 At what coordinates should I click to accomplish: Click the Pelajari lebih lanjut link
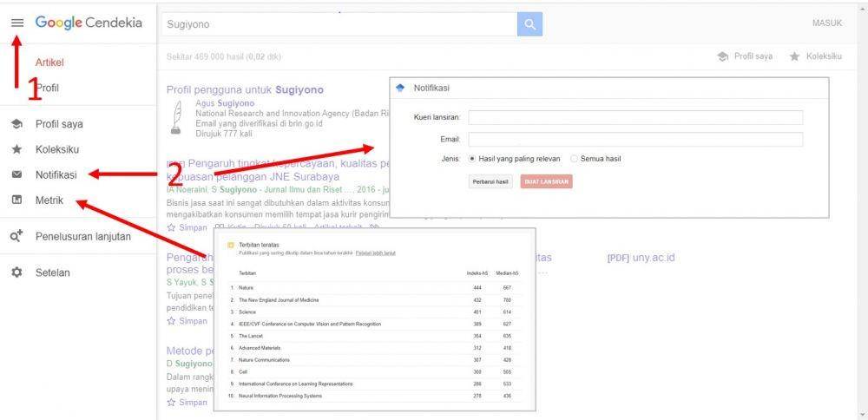tap(375, 253)
